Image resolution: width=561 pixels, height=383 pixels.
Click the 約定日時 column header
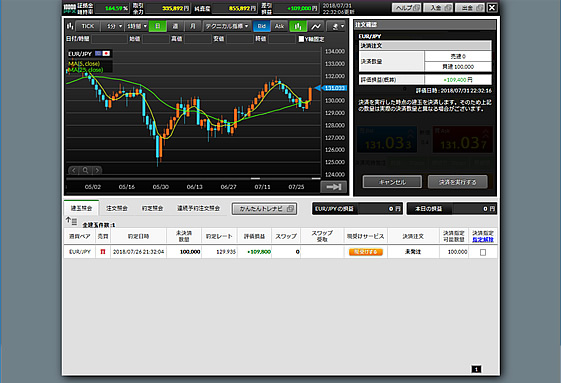click(138, 236)
